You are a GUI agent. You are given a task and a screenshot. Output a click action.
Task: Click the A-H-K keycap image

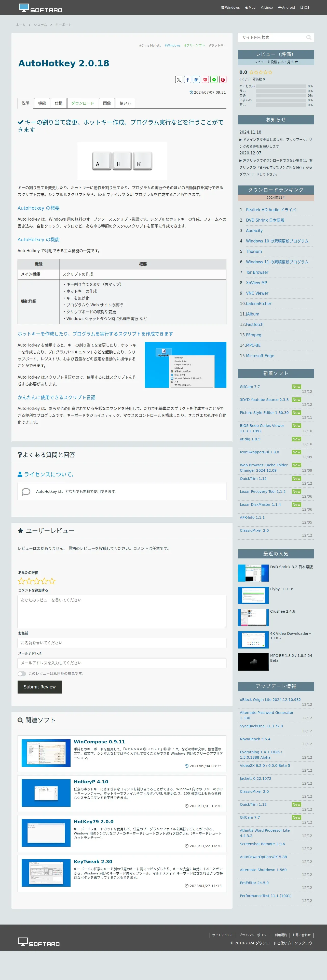pos(122,161)
